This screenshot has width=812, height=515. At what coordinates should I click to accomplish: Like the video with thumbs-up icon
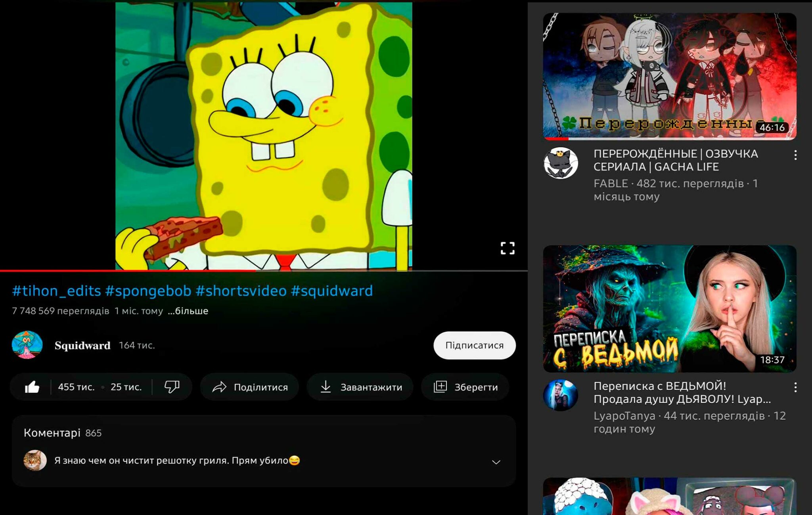(32, 387)
